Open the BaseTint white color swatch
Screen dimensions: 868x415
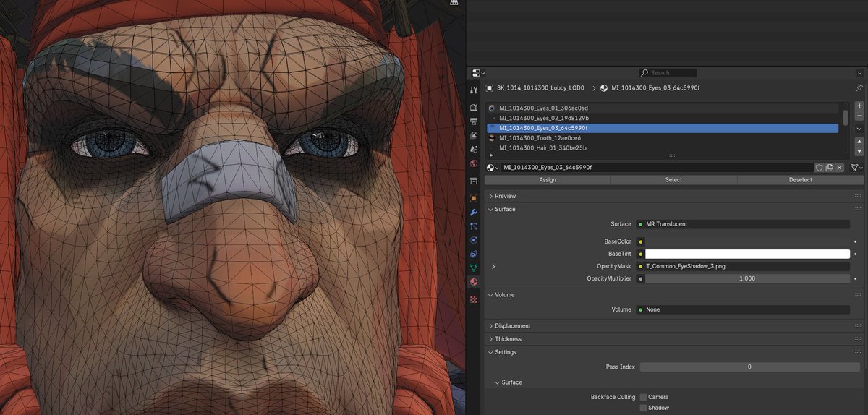[747, 254]
